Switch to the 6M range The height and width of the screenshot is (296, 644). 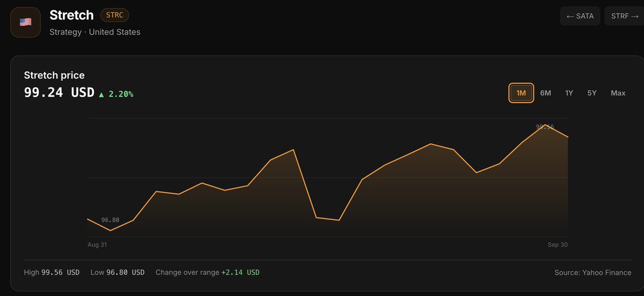[x=546, y=93]
